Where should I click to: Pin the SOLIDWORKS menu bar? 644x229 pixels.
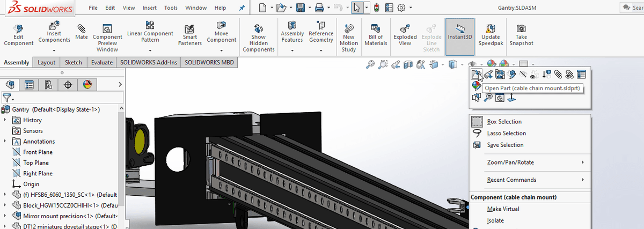click(241, 8)
